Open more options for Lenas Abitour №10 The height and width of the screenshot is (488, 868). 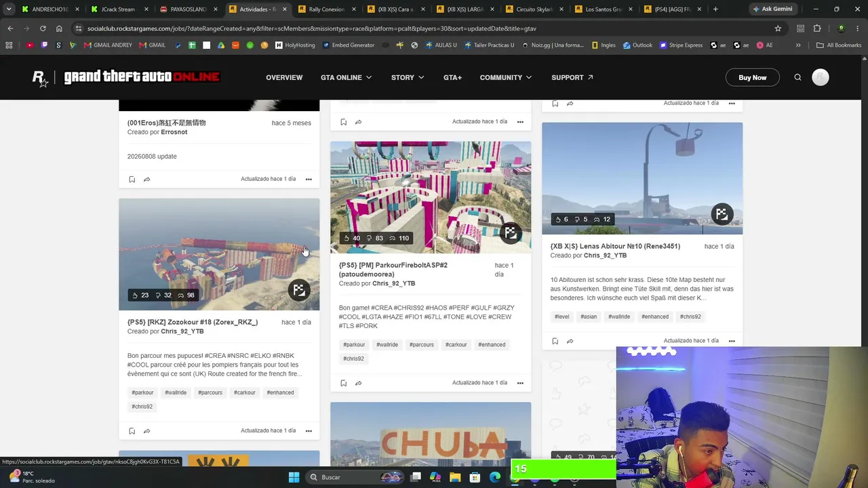(x=732, y=341)
